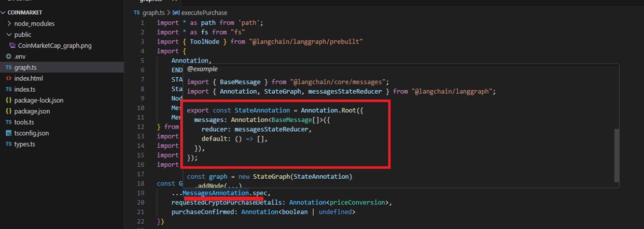644x229 pixels.
Task: Click priceConversion type on line 20
Action: click(358, 203)
